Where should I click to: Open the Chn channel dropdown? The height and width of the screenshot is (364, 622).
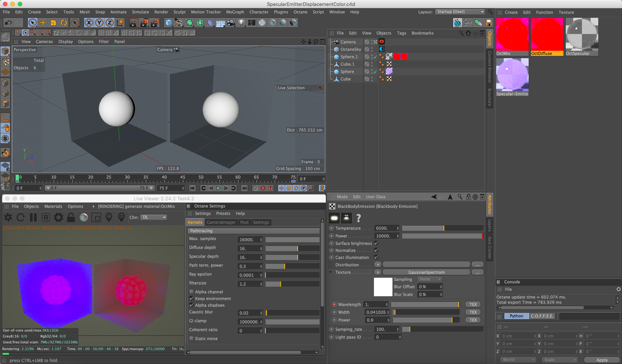(154, 217)
